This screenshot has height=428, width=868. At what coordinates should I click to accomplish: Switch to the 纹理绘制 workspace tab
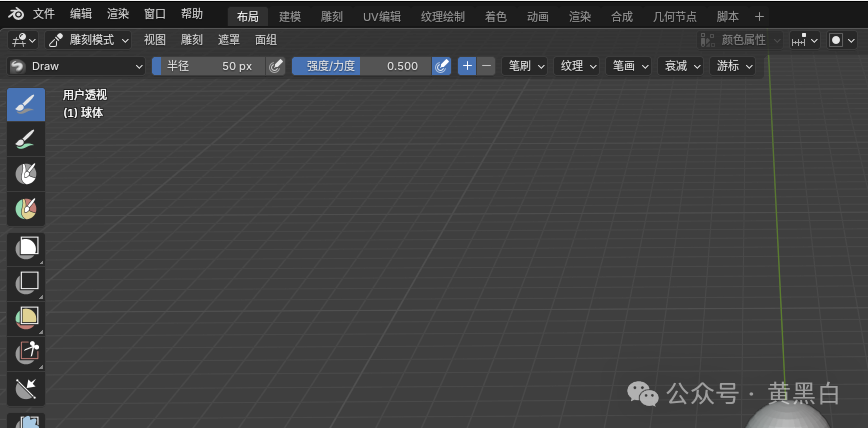pos(443,17)
